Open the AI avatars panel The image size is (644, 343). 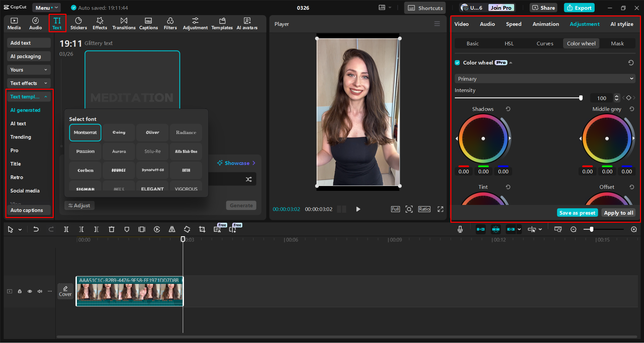coord(247,24)
